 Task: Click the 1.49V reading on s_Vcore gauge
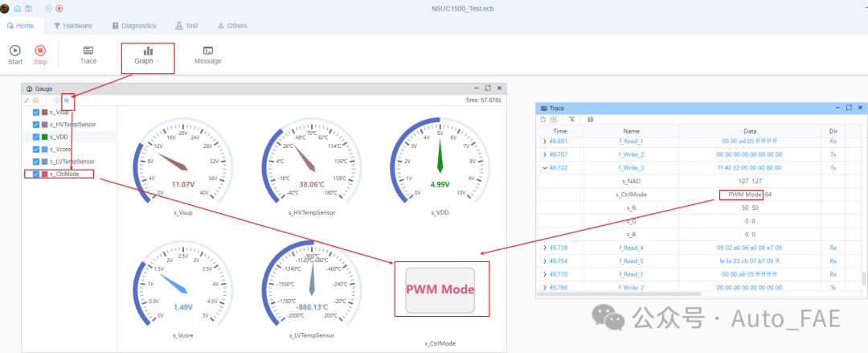click(x=182, y=307)
